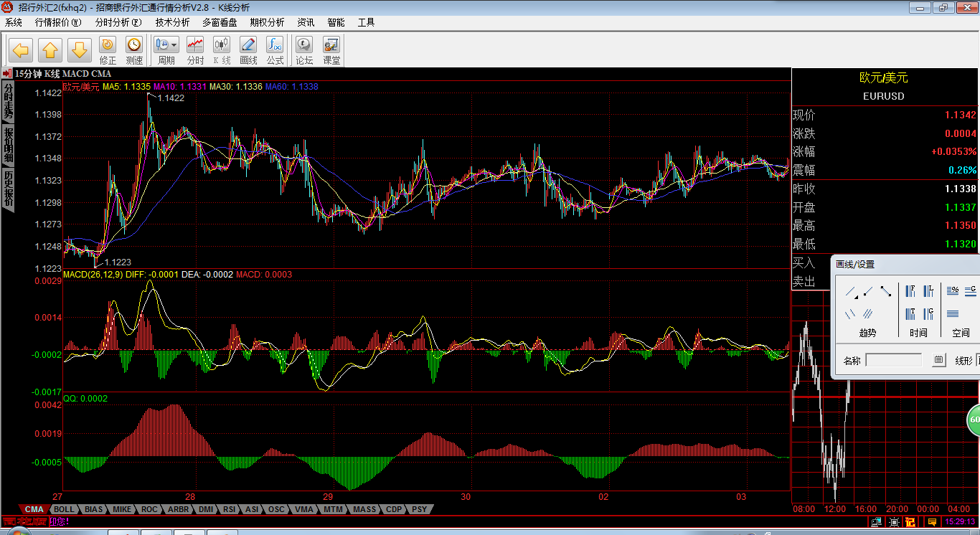Click the yellow left arrow back button

coord(20,50)
